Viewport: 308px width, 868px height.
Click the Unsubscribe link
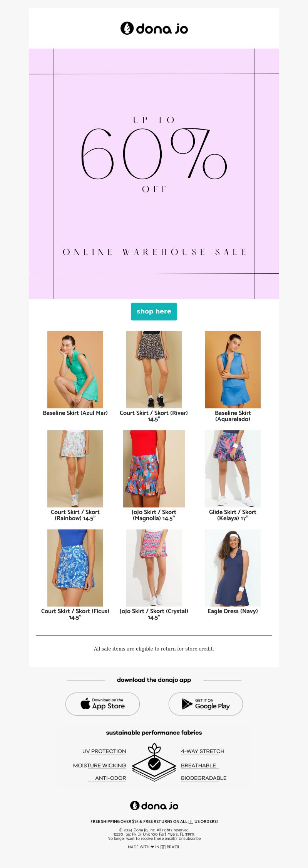(x=189, y=838)
